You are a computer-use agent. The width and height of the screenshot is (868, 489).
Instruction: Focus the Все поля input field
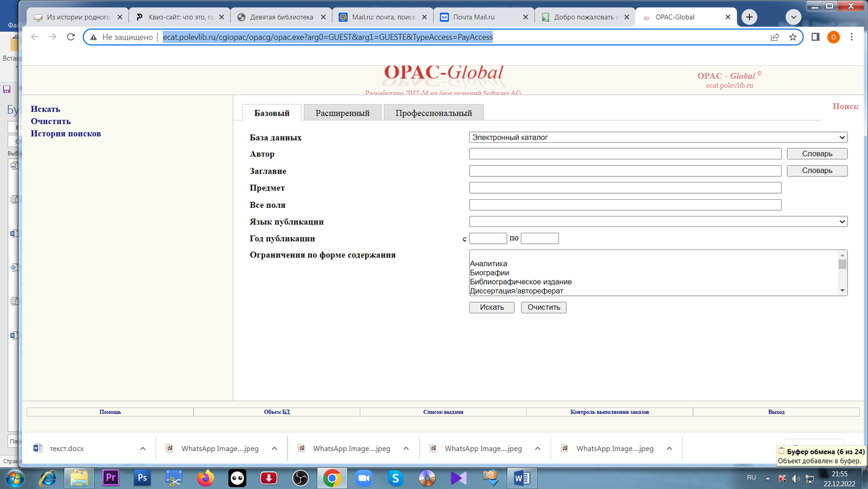[625, 205]
